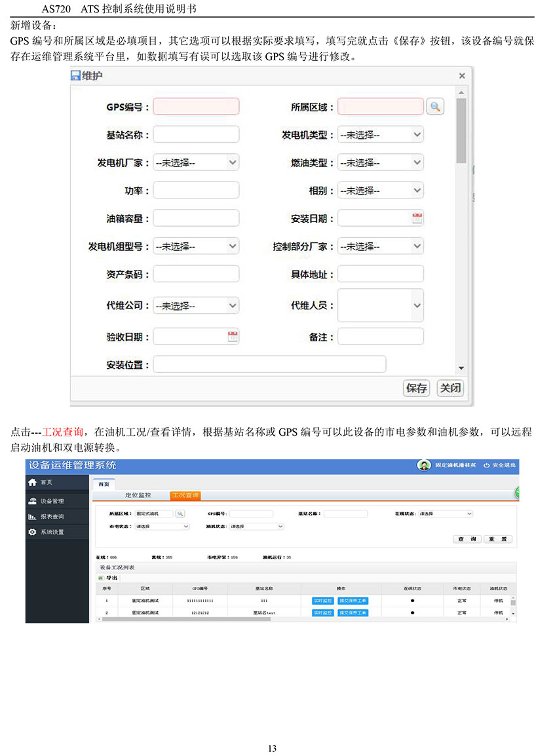Click the search icon beside 所属区域 in 维护 dialog
The width and height of the screenshot is (536, 756).
pyautogui.click(x=435, y=107)
